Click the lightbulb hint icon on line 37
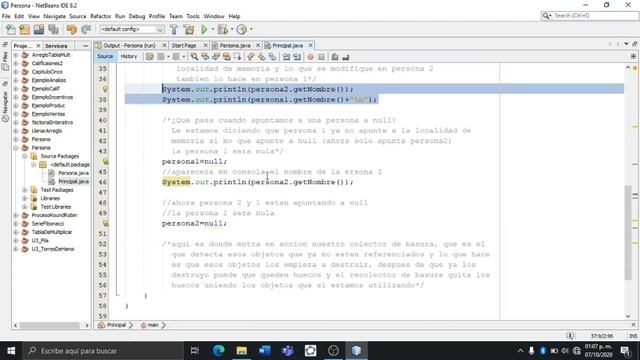Image resolution: width=640 pixels, height=360 pixels. click(105, 89)
